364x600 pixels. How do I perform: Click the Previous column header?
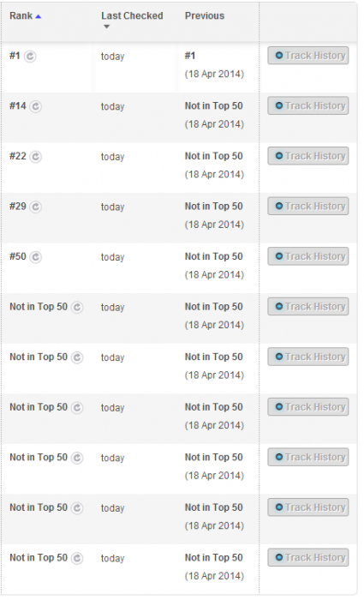tap(205, 15)
